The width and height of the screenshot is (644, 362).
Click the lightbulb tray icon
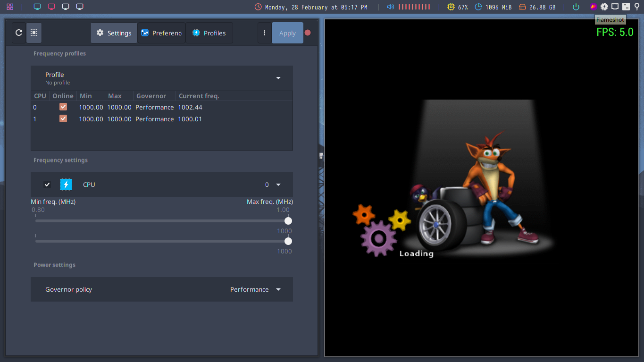(636, 7)
